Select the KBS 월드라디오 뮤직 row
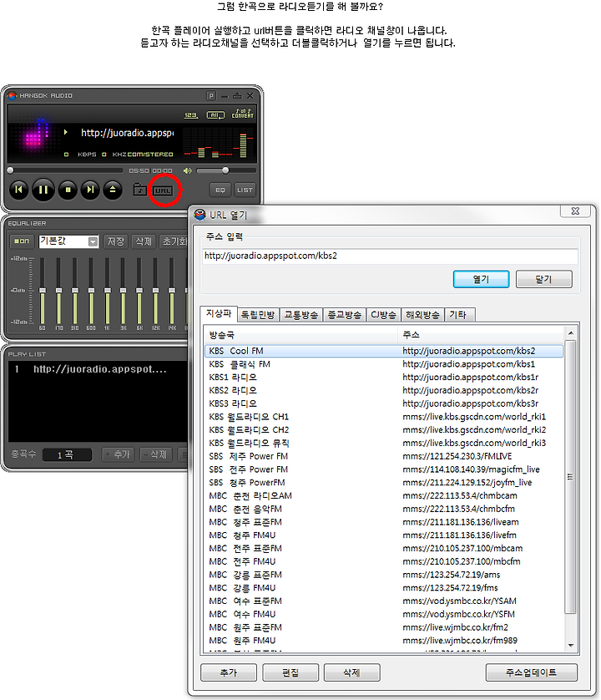 pos(384,444)
